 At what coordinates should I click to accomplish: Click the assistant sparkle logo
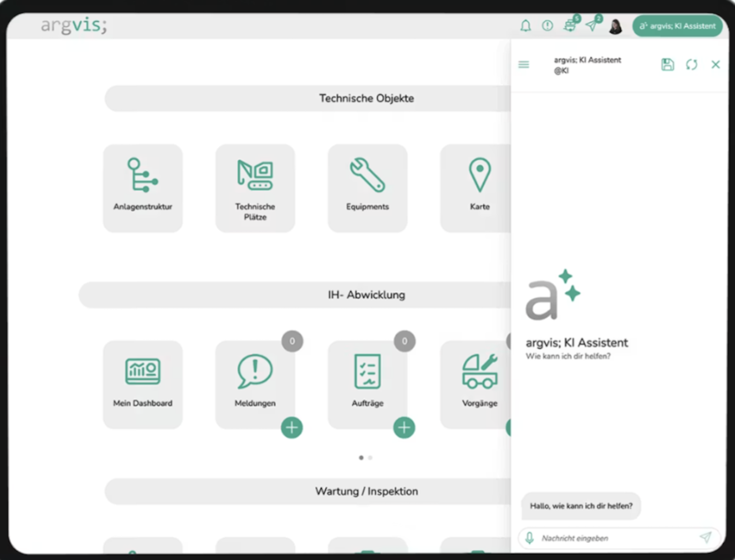553,294
